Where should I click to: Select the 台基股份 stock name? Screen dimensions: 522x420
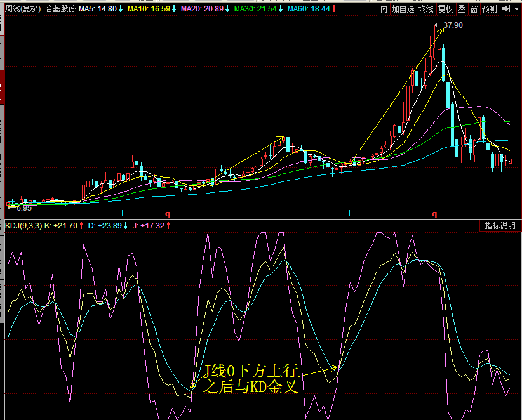(60, 10)
